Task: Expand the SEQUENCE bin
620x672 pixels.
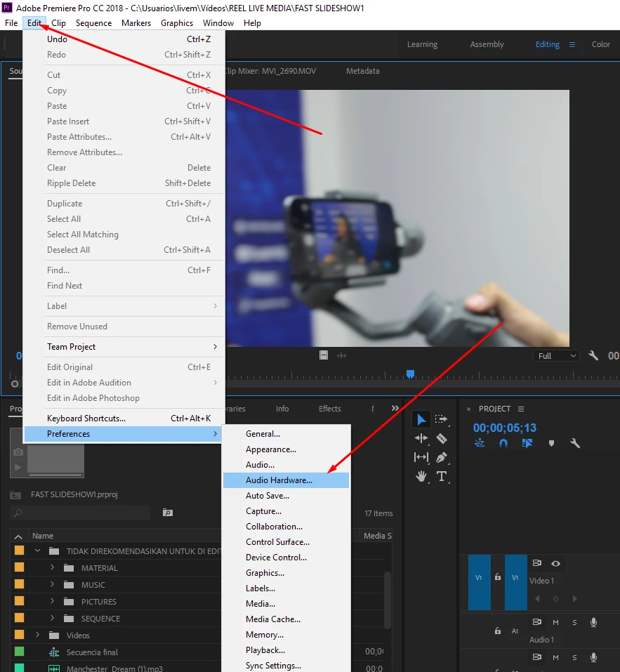Action: pos(52,618)
